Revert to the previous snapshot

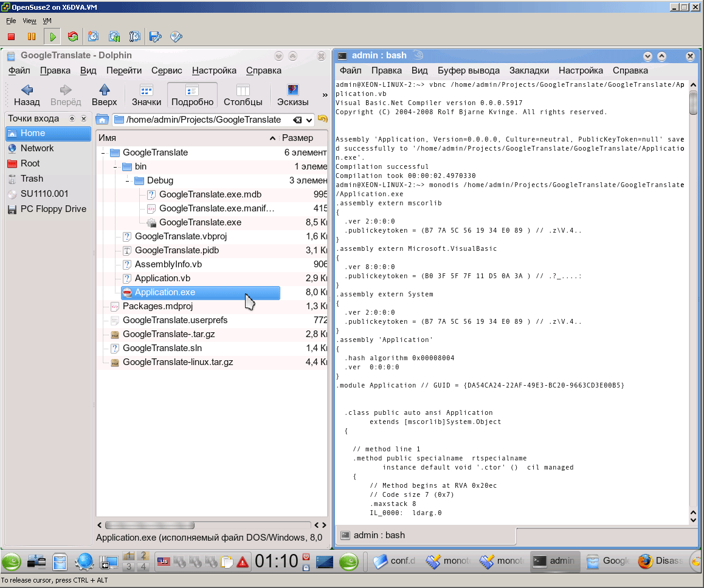pyautogui.click(x=114, y=37)
